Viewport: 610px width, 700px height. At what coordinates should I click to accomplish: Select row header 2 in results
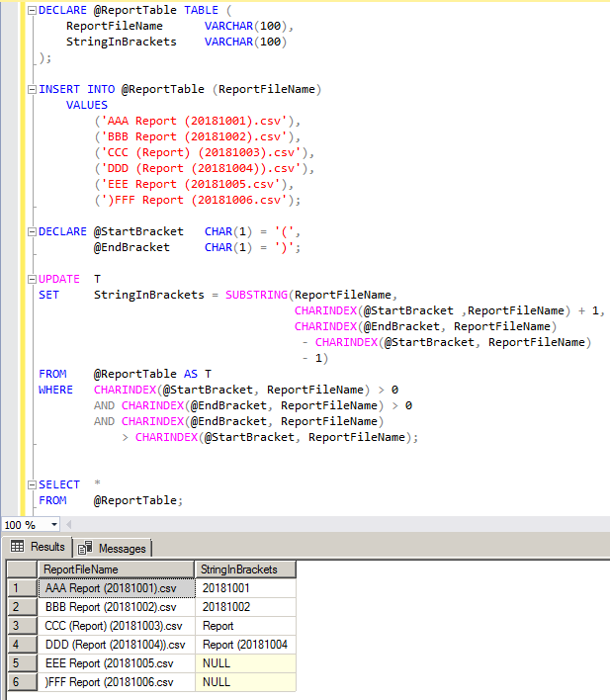coord(22,607)
